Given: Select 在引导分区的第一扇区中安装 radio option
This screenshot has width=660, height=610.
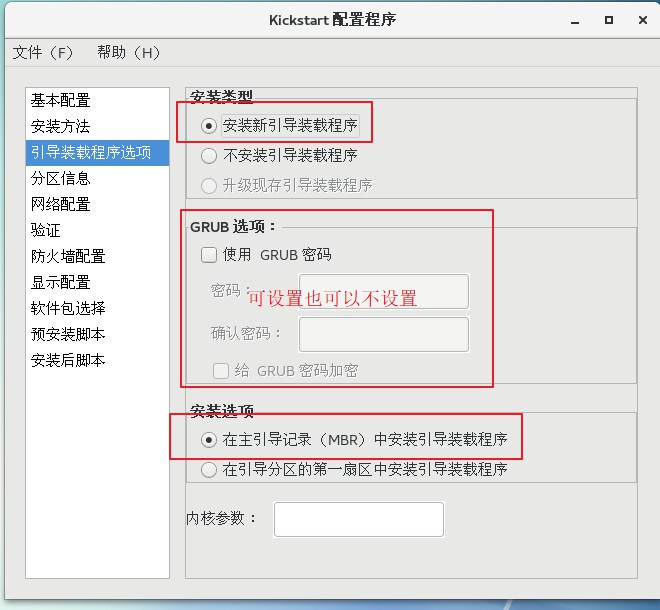Looking at the screenshot, I should pyautogui.click(x=209, y=470).
